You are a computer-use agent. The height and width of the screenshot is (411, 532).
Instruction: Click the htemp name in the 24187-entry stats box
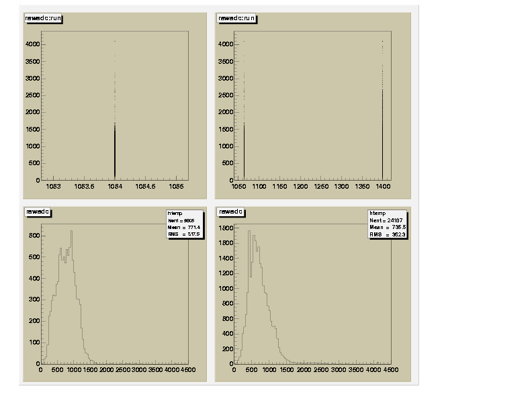[378, 214]
